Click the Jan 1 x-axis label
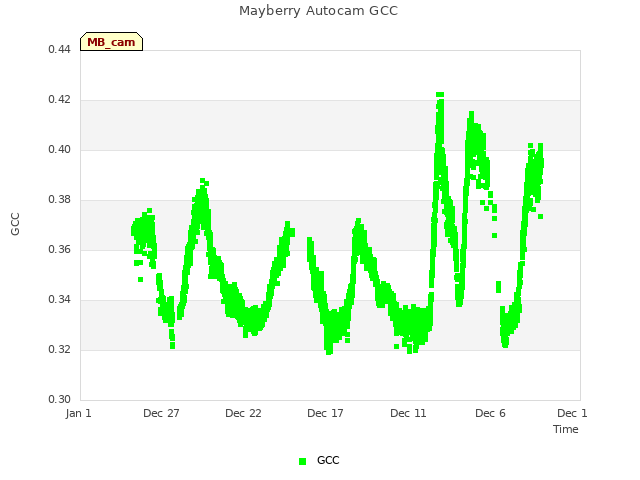Screen dimensions: 640x480 (78, 413)
